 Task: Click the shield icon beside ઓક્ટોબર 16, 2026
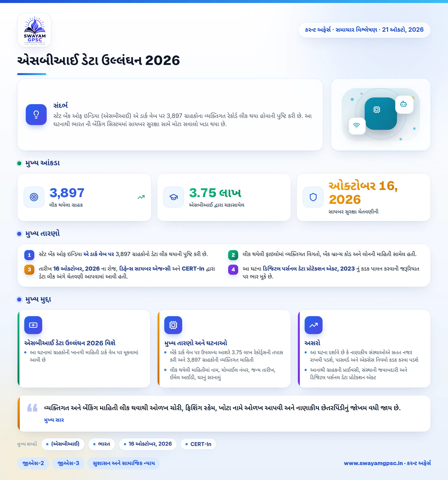click(313, 197)
